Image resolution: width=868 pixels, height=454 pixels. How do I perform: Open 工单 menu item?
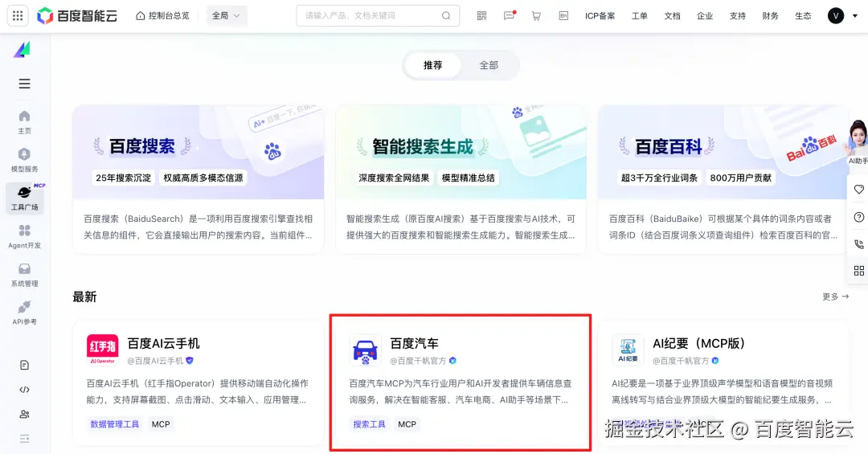click(x=640, y=16)
